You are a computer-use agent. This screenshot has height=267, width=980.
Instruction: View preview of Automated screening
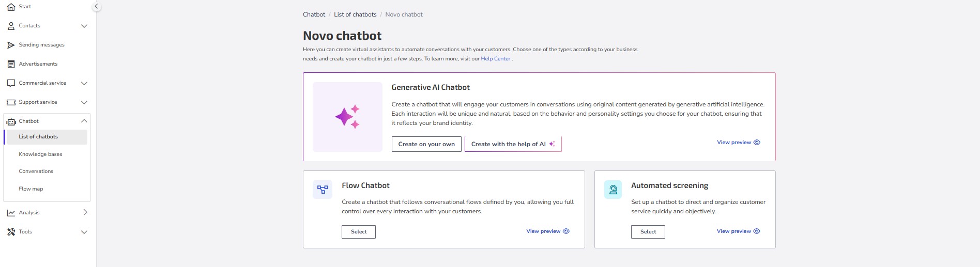(x=738, y=231)
